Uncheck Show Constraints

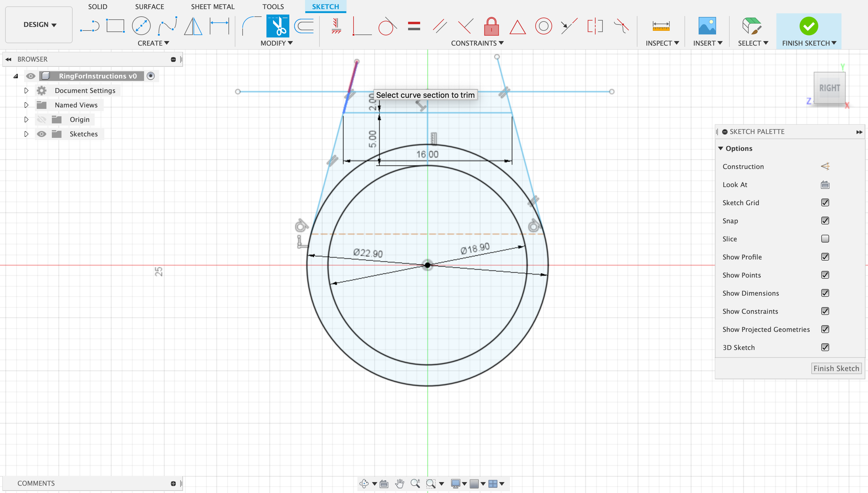click(825, 311)
